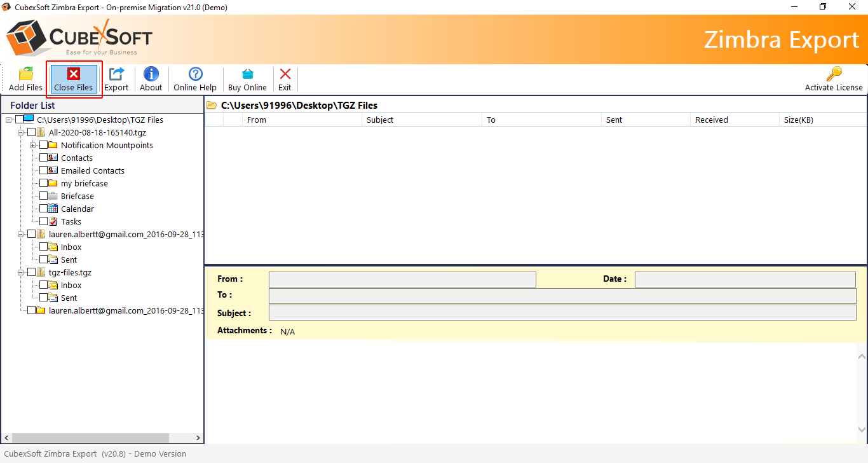This screenshot has width=868, height=463.
Task: Click the Notification Mountpoints folder icon
Action: pyautogui.click(x=53, y=145)
